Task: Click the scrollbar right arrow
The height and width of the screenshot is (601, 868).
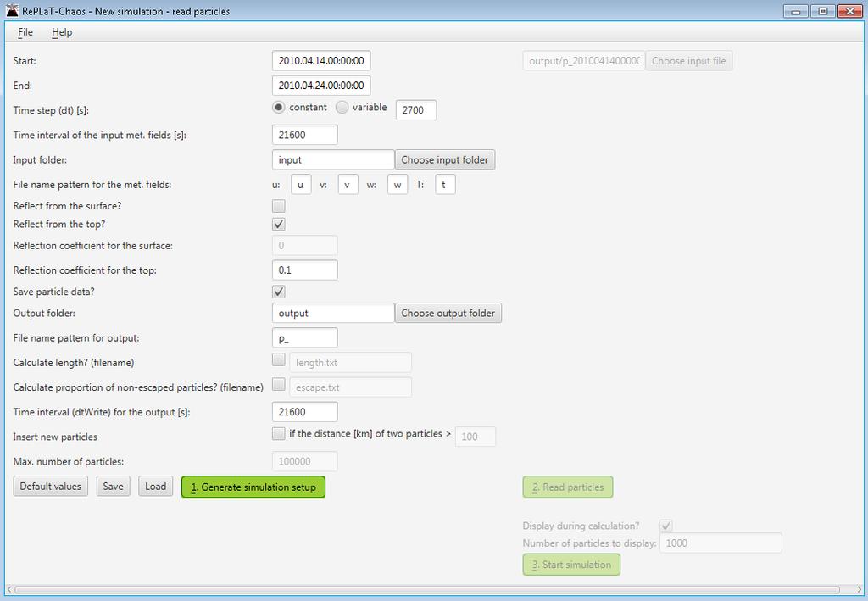Action: coord(859,589)
